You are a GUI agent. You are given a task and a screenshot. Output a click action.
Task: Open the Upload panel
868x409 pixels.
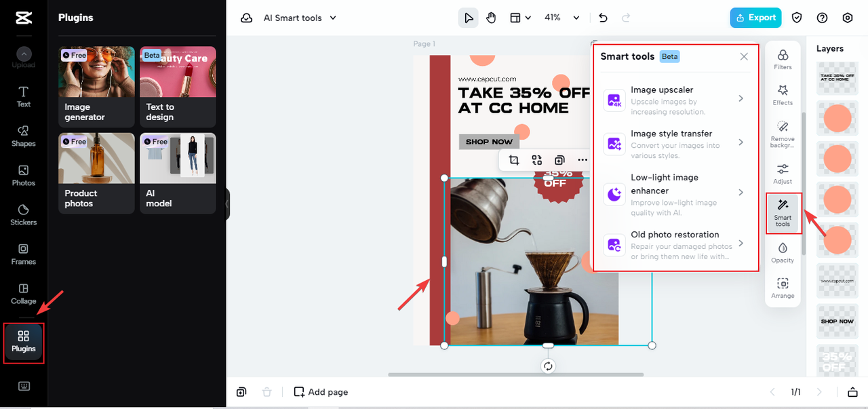click(x=24, y=57)
